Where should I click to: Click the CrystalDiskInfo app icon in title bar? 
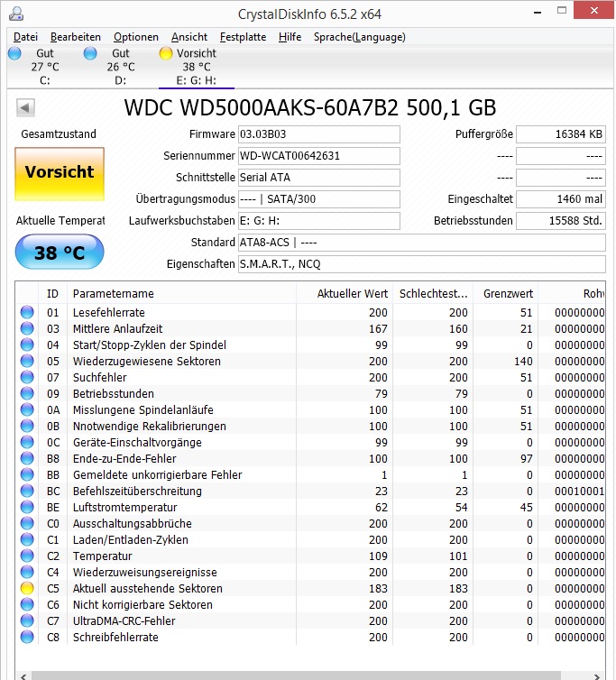coord(16,14)
